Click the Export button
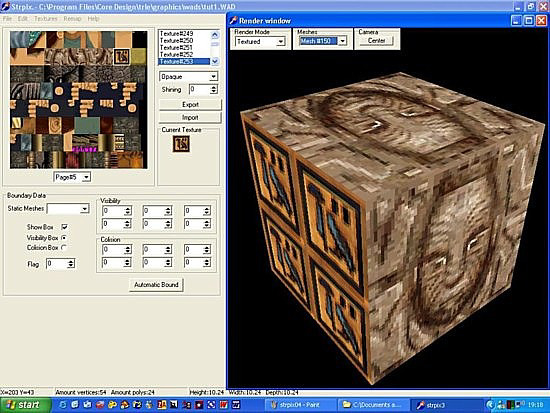The height and width of the screenshot is (413, 550). tap(190, 105)
